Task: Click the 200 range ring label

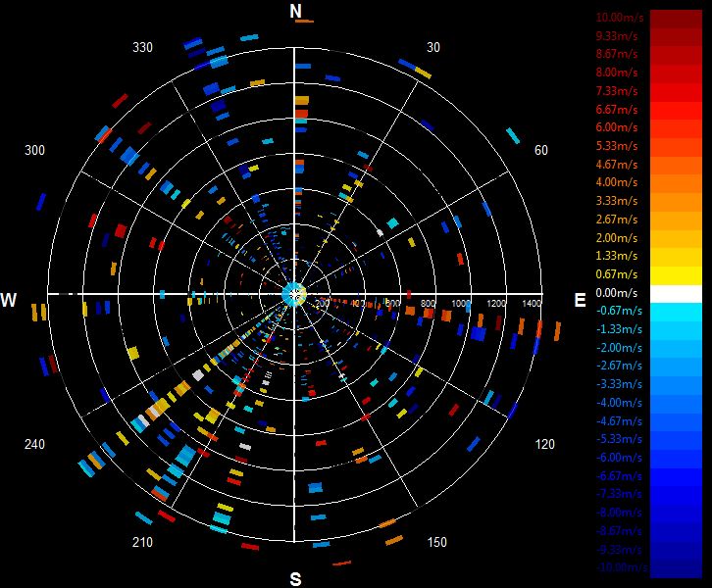Action: [323, 303]
